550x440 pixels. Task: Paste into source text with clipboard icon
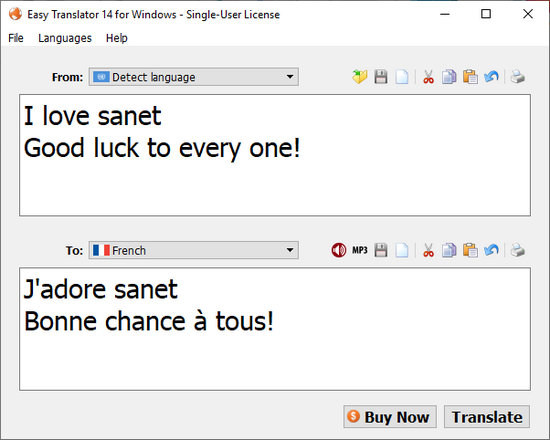(470, 77)
